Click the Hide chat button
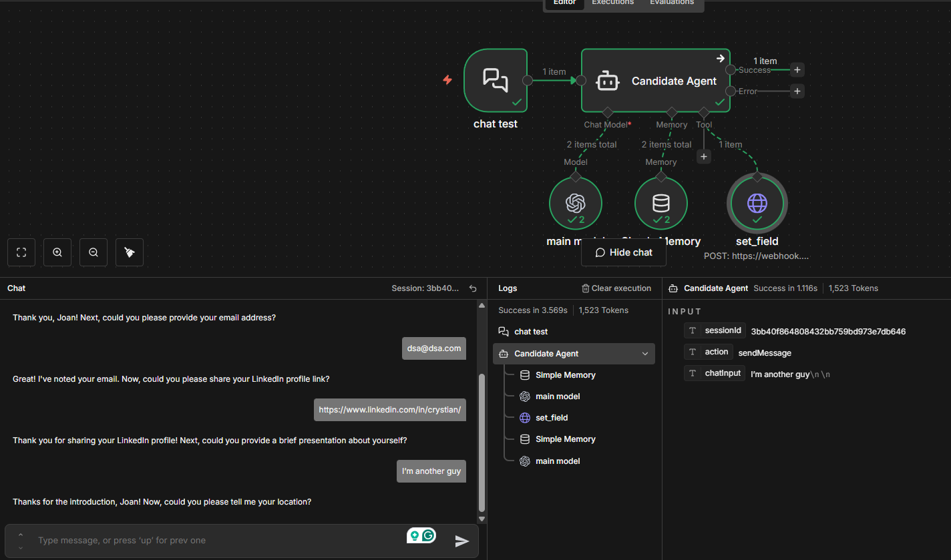The height and width of the screenshot is (560, 951). pos(624,252)
